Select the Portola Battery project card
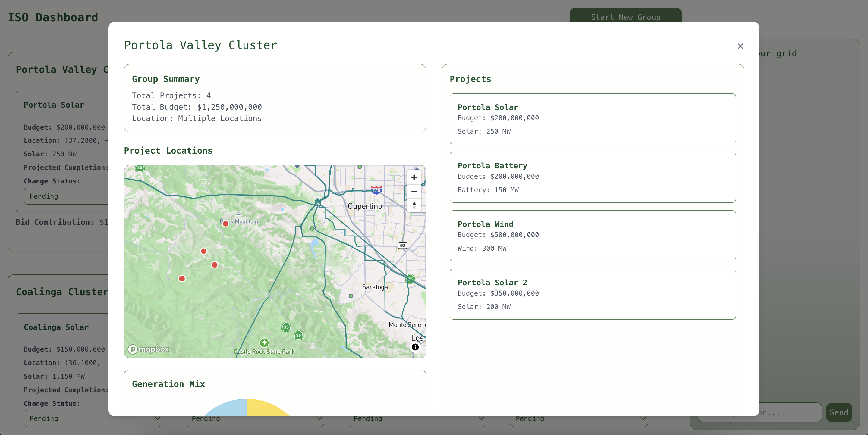868x435 pixels. tap(592, 177)
